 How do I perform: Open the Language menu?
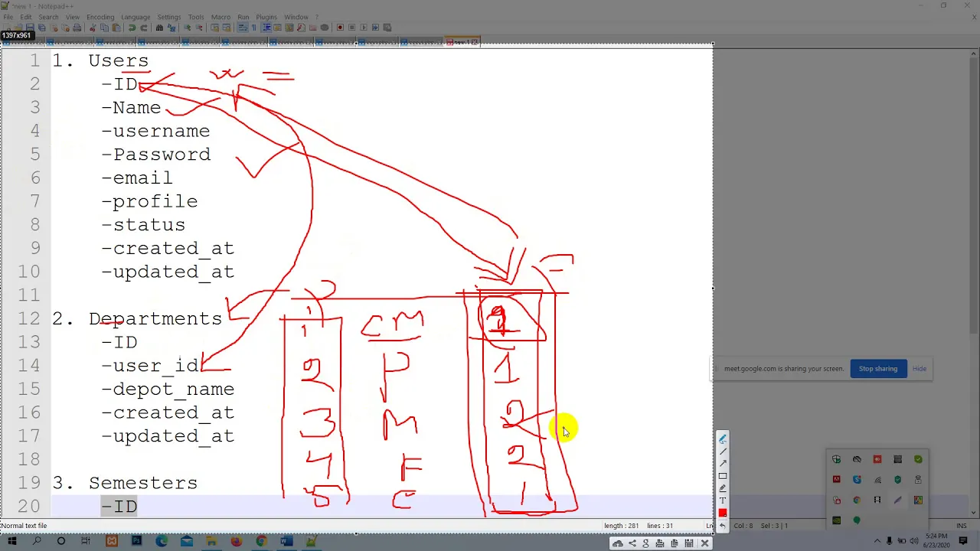point(136,17)
